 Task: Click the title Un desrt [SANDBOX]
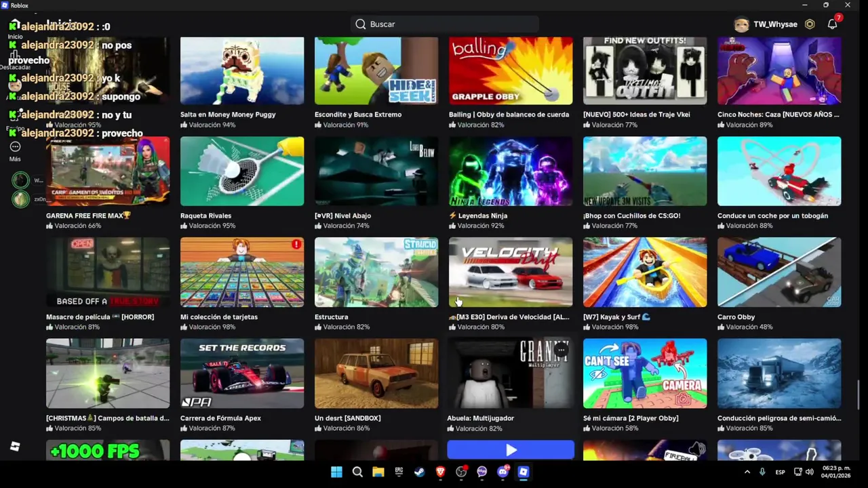347,418
